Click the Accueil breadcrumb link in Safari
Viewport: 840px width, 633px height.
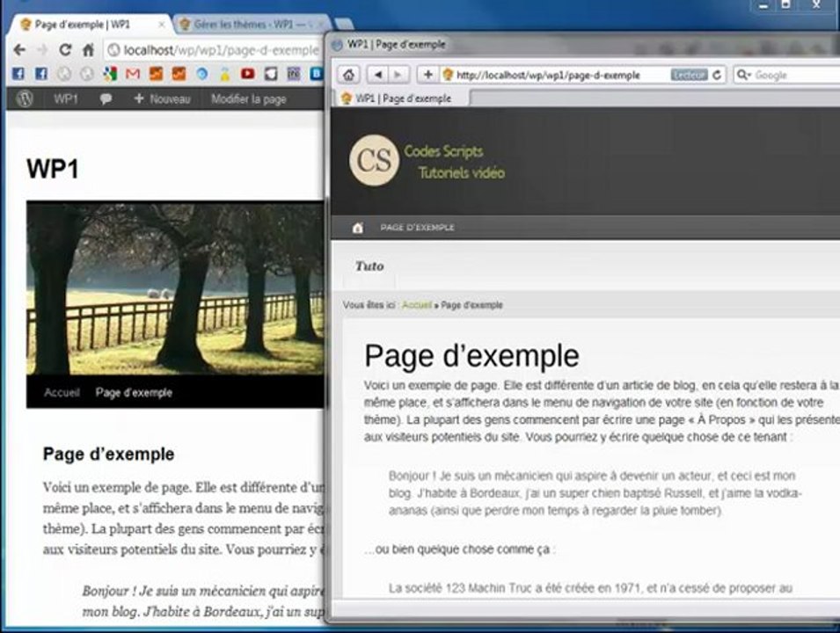(x=417, y=305)
